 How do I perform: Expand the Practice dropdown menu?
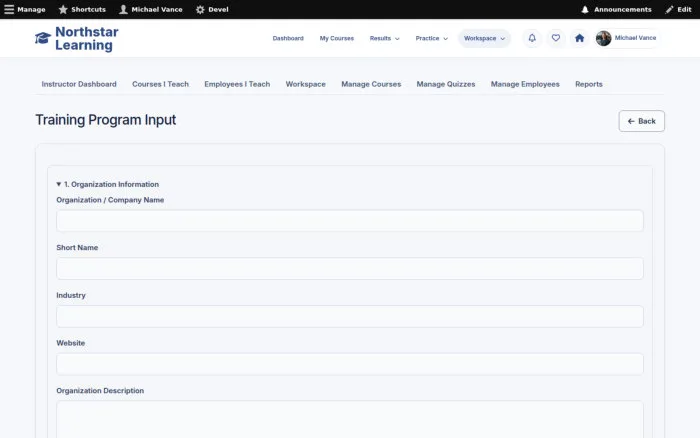pyautogui.click(x=431, y=38)
